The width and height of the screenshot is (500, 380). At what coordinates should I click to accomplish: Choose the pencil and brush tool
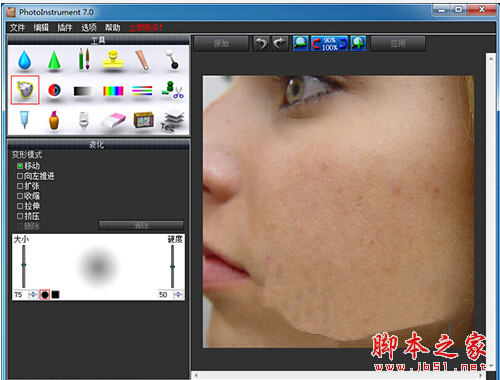pyautogui.click(x=84, y=59)
